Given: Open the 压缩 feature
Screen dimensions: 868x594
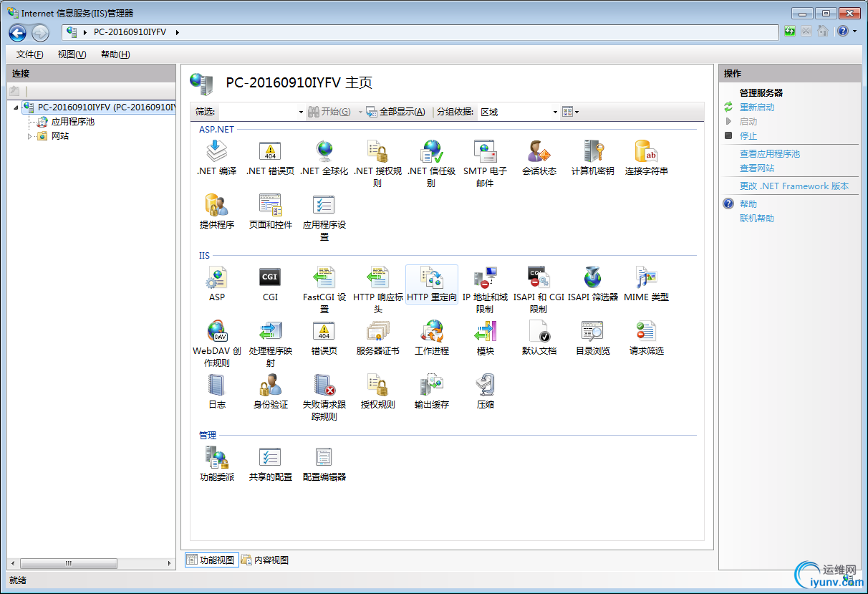Looking at the screenshot, I should point(485,391).
